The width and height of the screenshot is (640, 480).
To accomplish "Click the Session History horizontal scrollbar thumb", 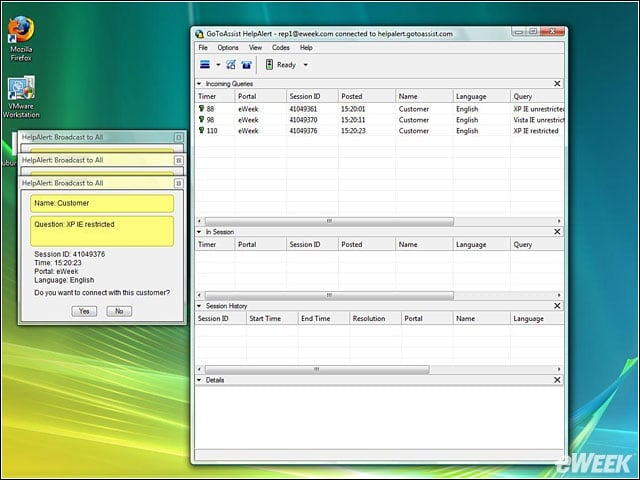I will tap(317, 369).
